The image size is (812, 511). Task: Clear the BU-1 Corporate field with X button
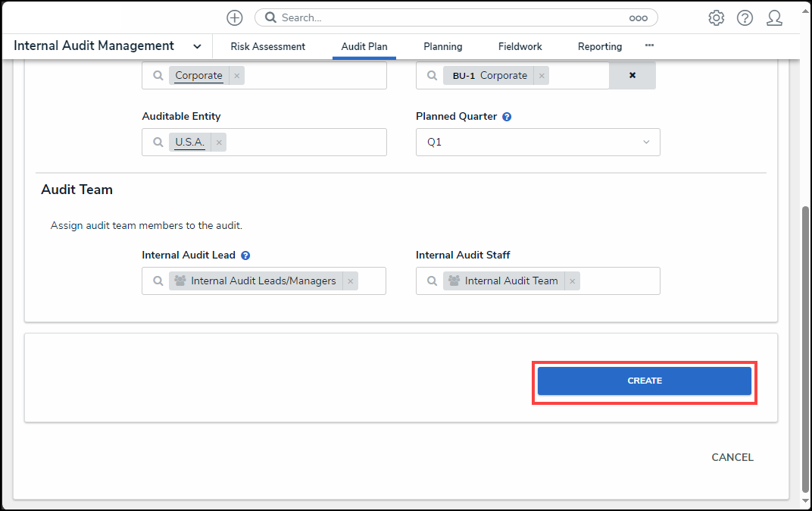[632, 76]
